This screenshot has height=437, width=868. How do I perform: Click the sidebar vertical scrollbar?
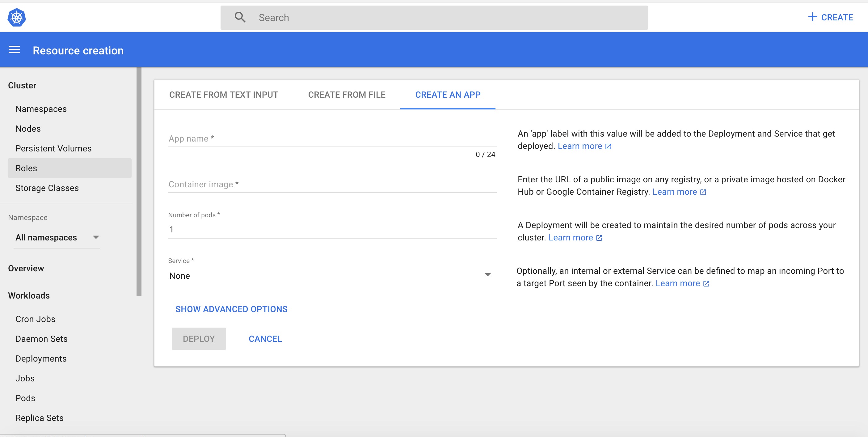coord(139,182)
